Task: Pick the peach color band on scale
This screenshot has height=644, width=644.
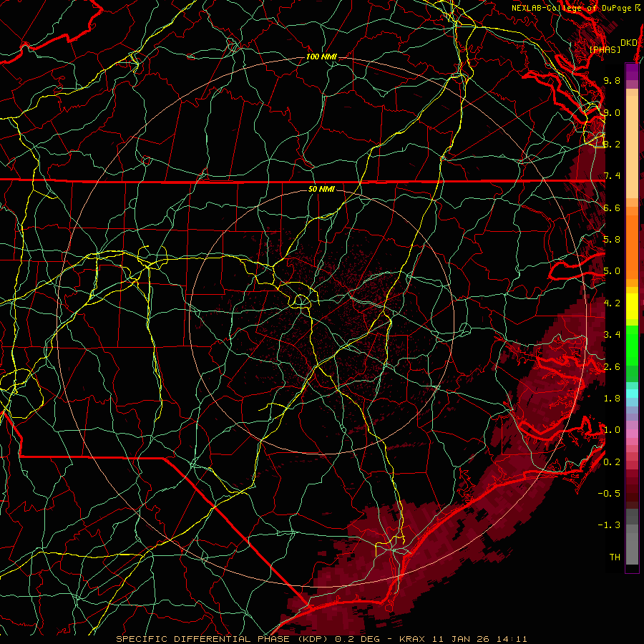Action: [x=632, y=148]
